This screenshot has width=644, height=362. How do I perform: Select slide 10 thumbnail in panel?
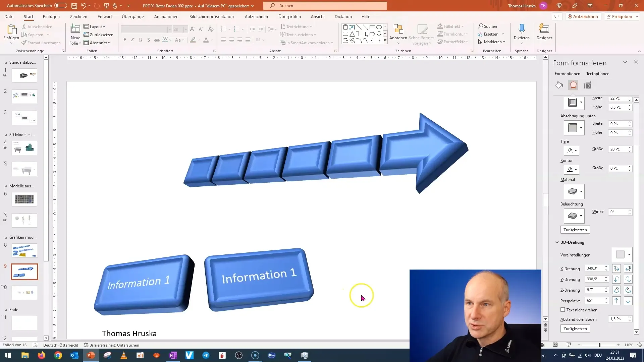tap(24, 292)
